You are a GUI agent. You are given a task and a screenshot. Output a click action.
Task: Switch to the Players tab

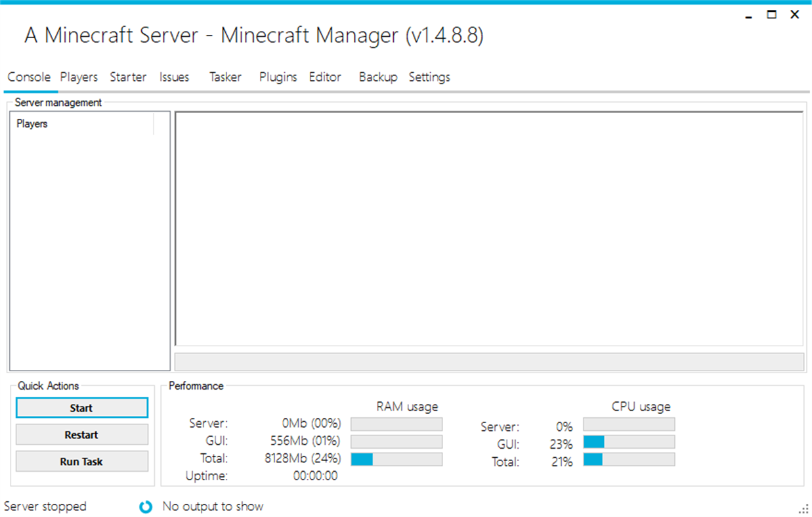tap(78, 77)
